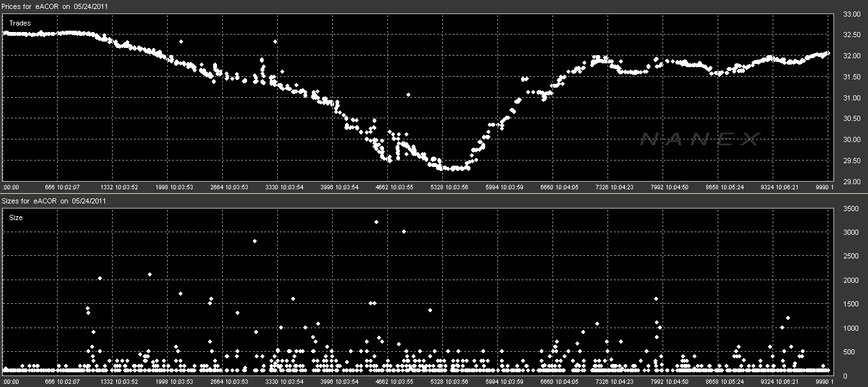
Task: Click the 3000 size axis label
Action: coord(852,233)
